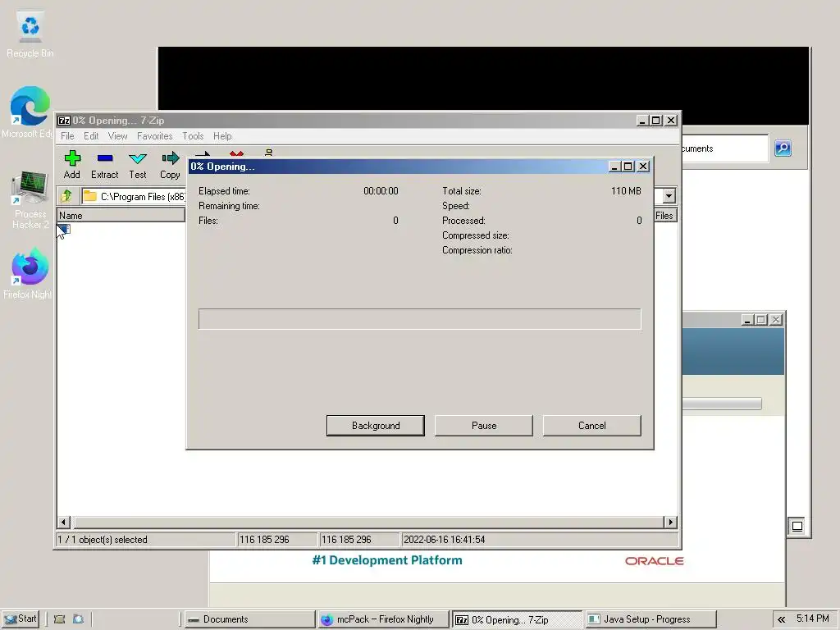Open the View menu in 7-Zip

(x=118, y=136)
